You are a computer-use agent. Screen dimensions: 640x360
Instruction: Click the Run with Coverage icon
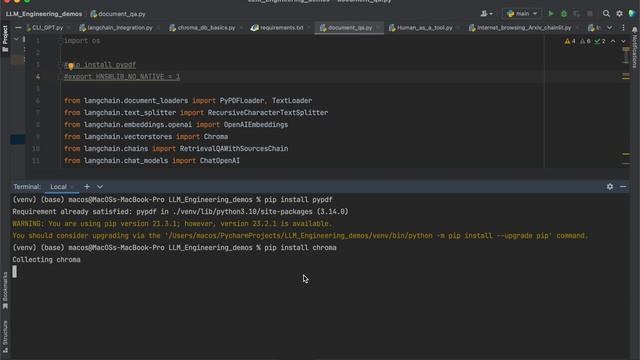[577, 13]
